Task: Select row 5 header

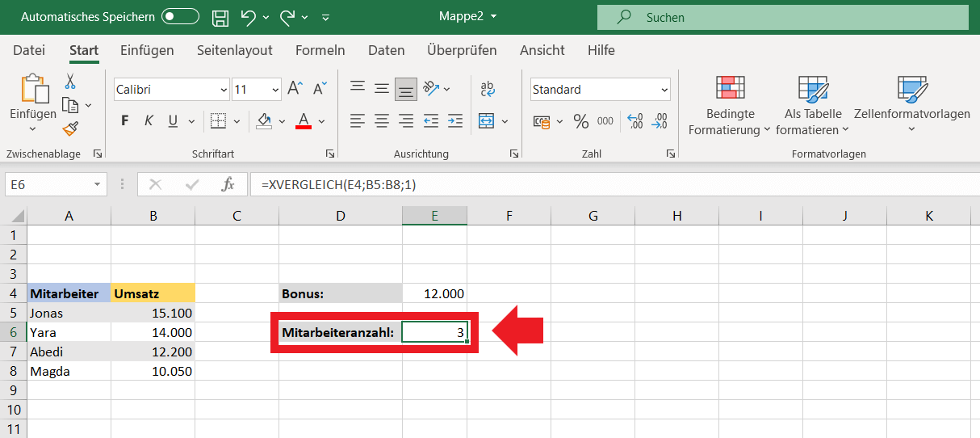Action: point(13,313)
